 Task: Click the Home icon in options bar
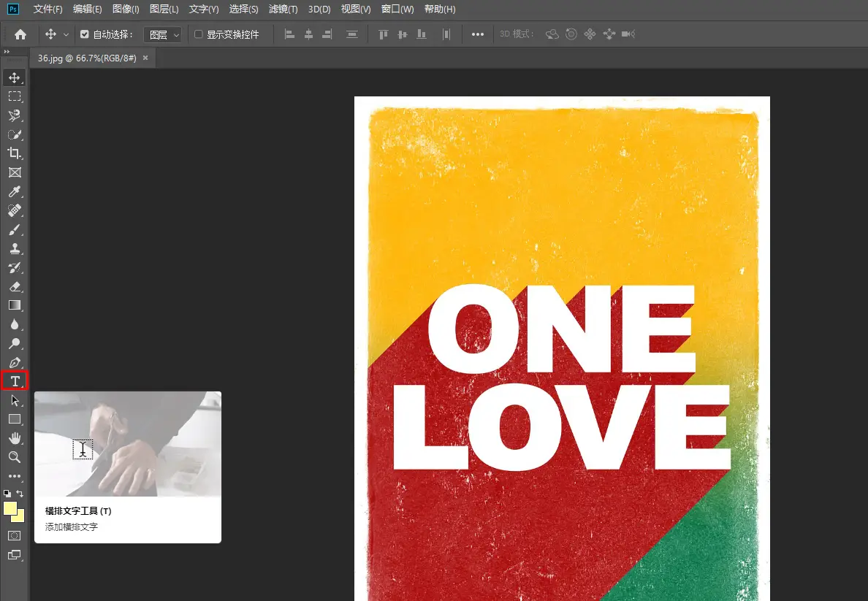[x=20, y=34]
